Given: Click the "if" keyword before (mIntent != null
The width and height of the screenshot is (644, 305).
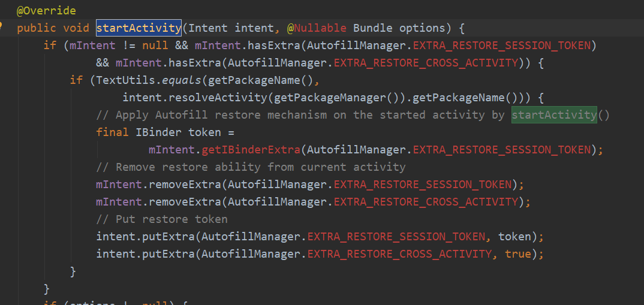Looking at the screenshot, I should point(50,46).
